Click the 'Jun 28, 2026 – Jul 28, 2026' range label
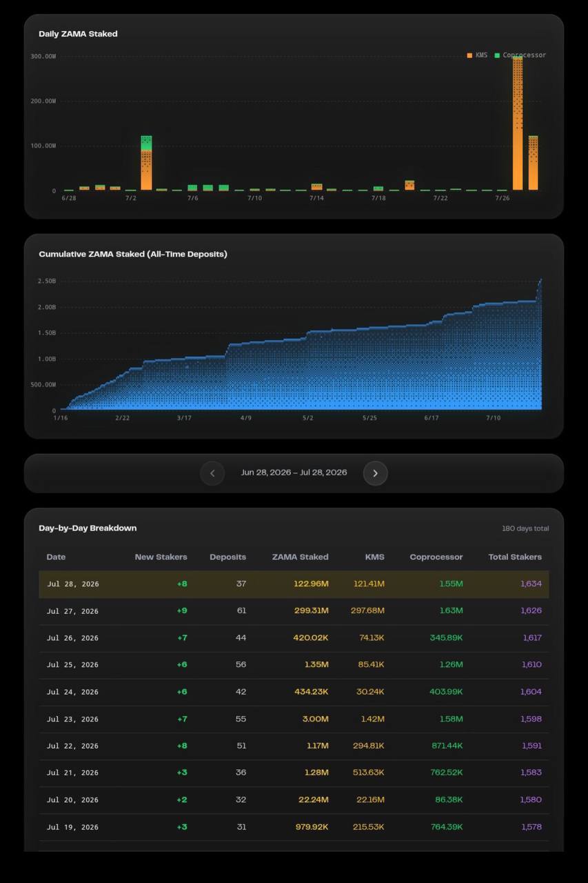 pyautogui.click(x=294, y=473)
